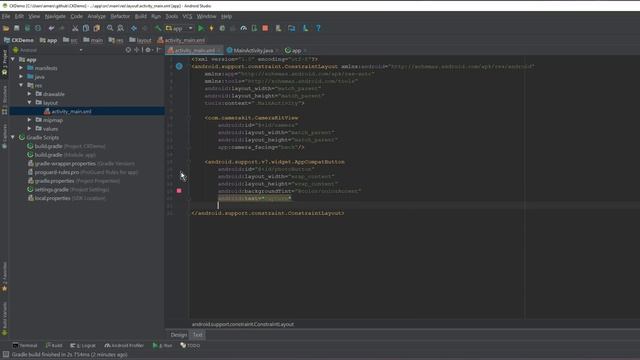
Task: Select gradle-wrapper.properties file
Action: [80, 163]
